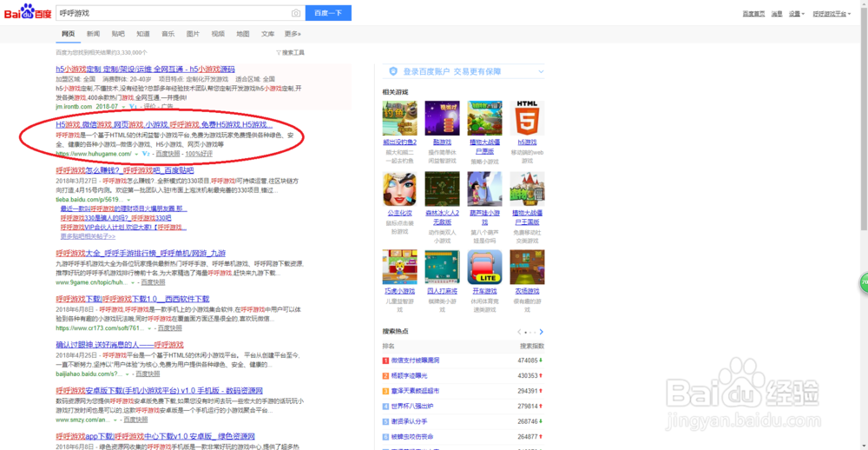This screenshot has height=450, width=868.
Task: Switch to the 文库 tab
Action: [x=267, y=34]
